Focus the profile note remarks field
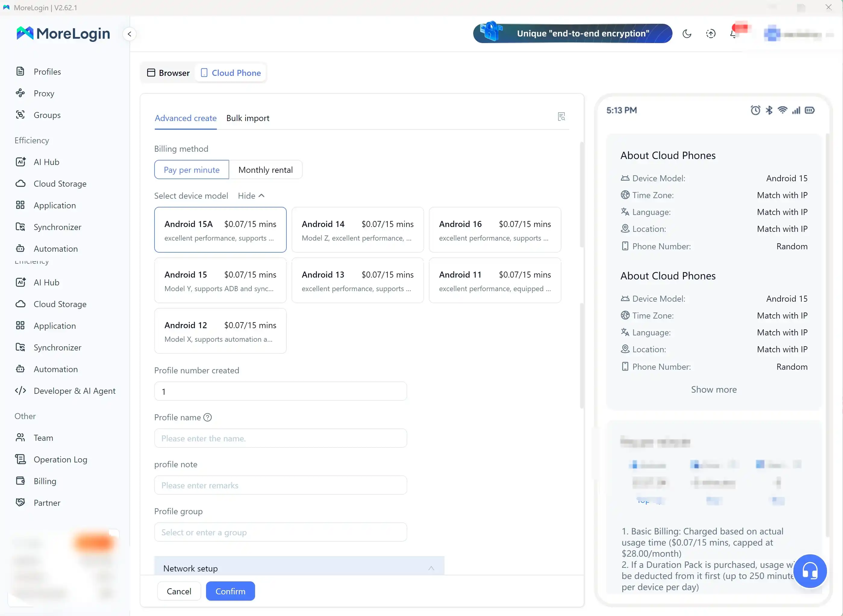Viewport: 843px width, 616px height. pos(280,485)
